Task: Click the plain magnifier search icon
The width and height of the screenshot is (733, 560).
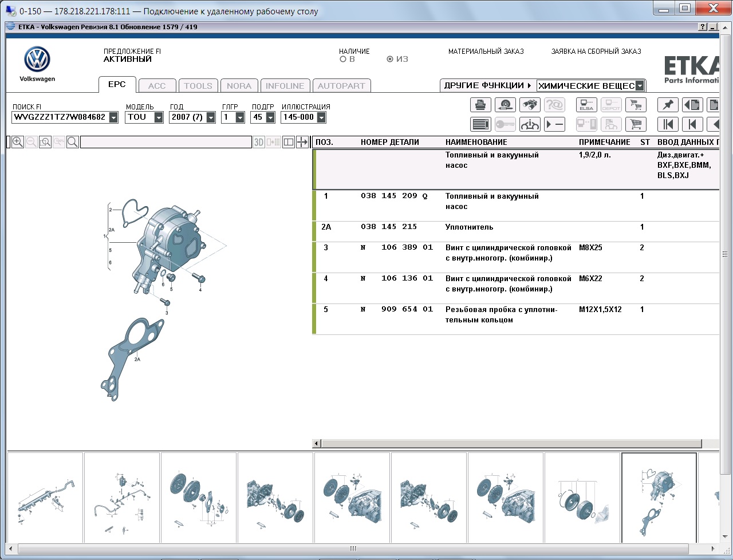Action: point(73,142)
